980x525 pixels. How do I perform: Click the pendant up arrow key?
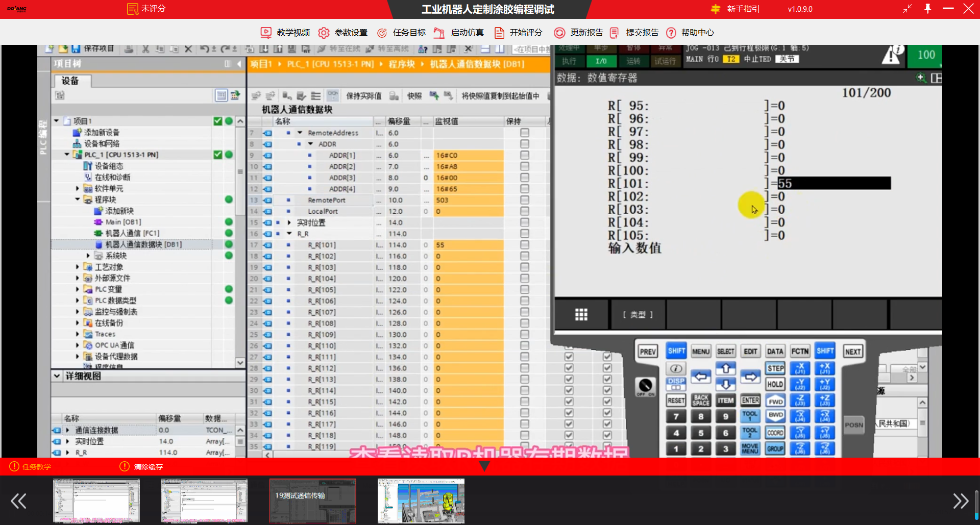[725, 368]
